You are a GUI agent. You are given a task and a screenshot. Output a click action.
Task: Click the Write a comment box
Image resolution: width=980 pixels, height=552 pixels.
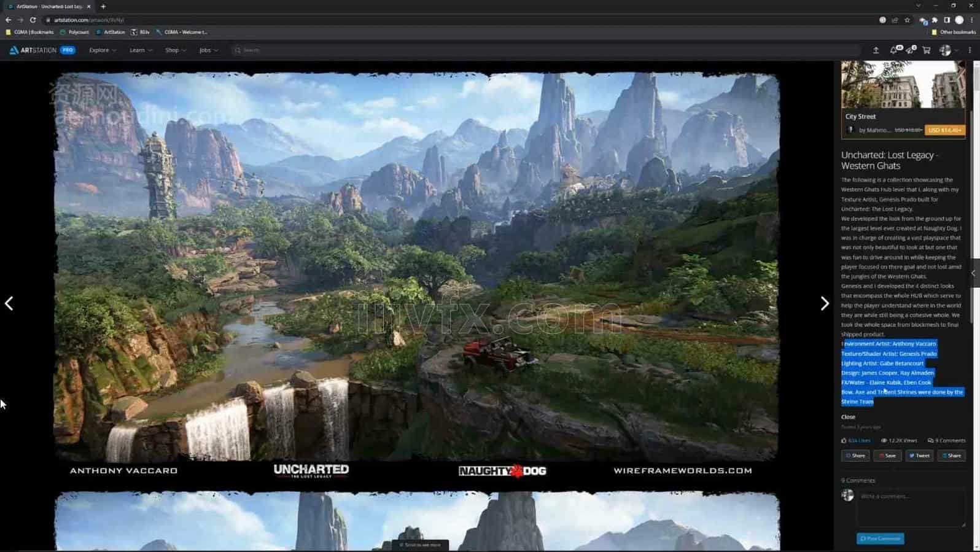pyautogui.click(x=911, y=507)
